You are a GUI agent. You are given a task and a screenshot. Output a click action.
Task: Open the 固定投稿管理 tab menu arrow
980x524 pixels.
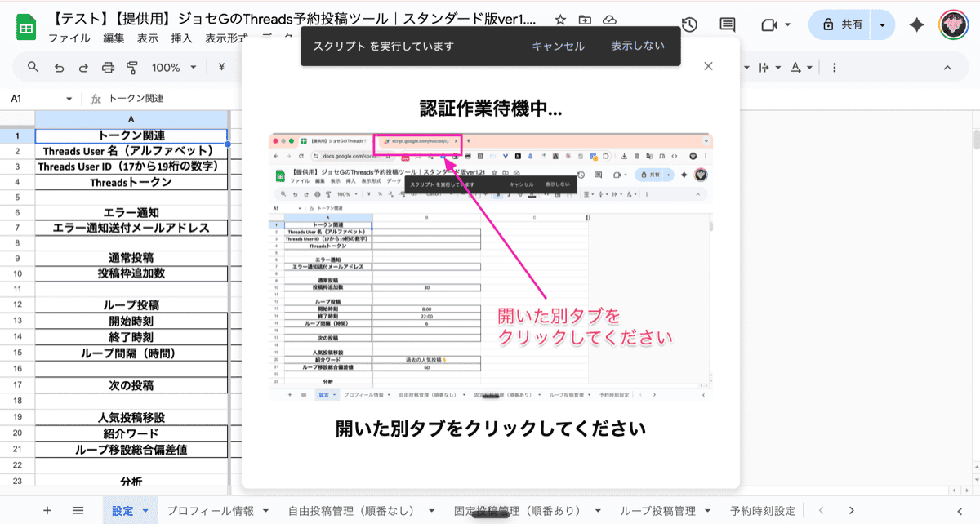(597, 511)
